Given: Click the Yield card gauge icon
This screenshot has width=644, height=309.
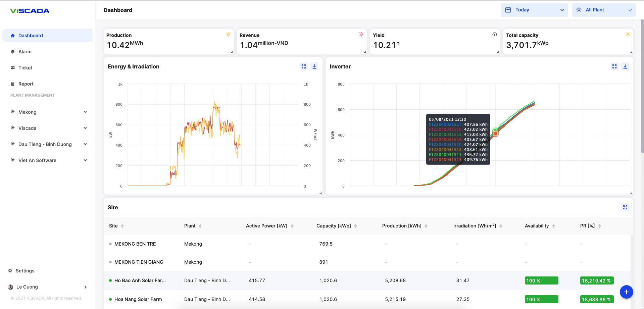Looking at the screenshot, I should click(494, 35).
